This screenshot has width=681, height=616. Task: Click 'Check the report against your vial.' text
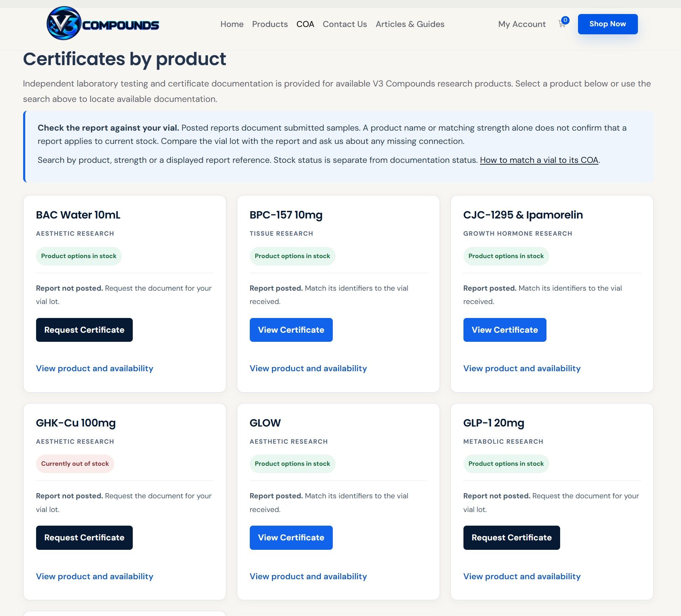pos(108,128)
